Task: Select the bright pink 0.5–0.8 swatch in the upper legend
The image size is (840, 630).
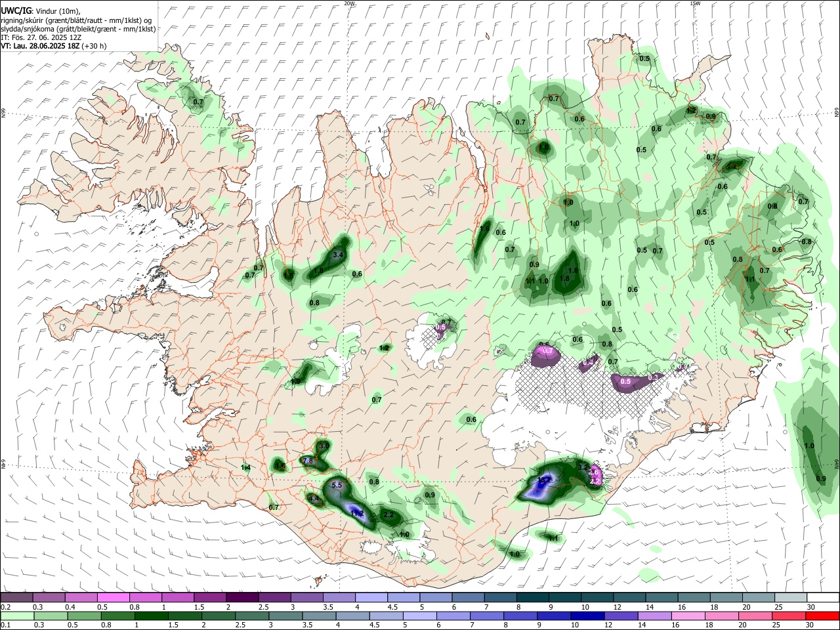Action: tap(114, 598)
